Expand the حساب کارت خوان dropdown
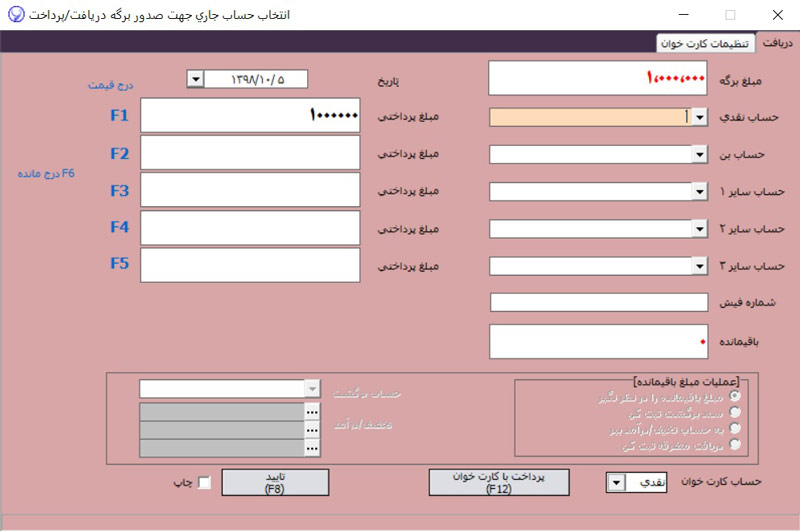This screenshot has width=800, height=531. click(x=617, y=483)
